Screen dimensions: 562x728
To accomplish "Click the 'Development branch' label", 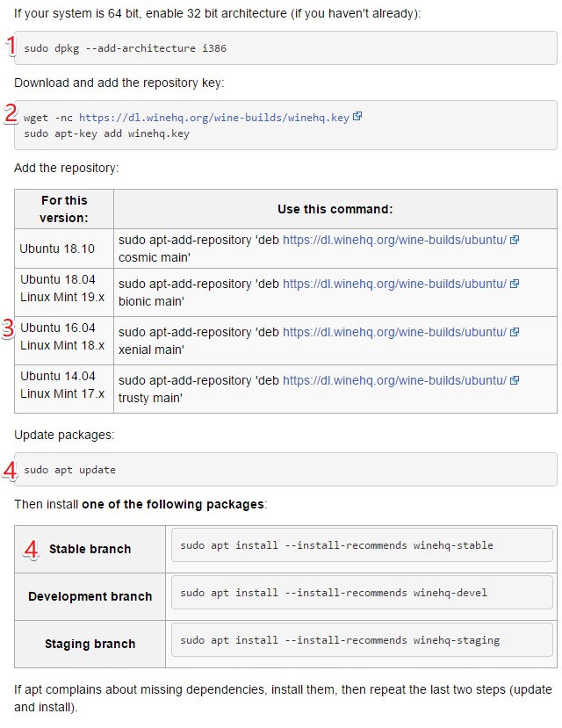I will pyautogui.click(x=90, y=596).
